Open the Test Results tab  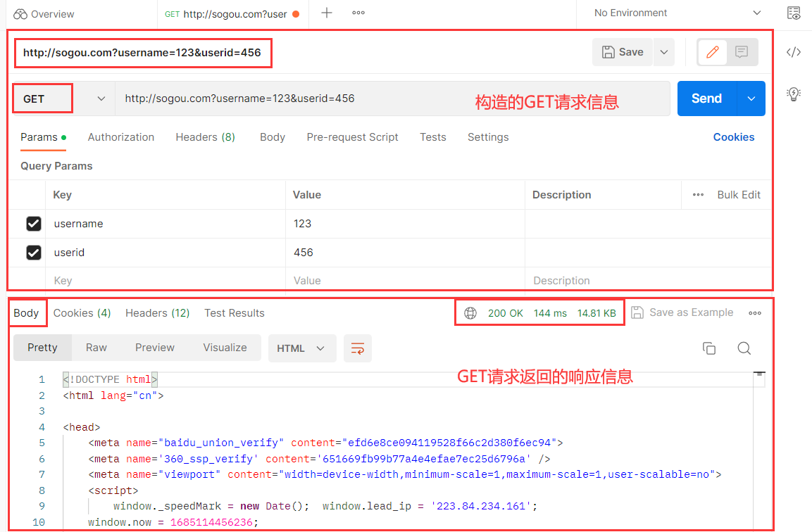point(234,313)
